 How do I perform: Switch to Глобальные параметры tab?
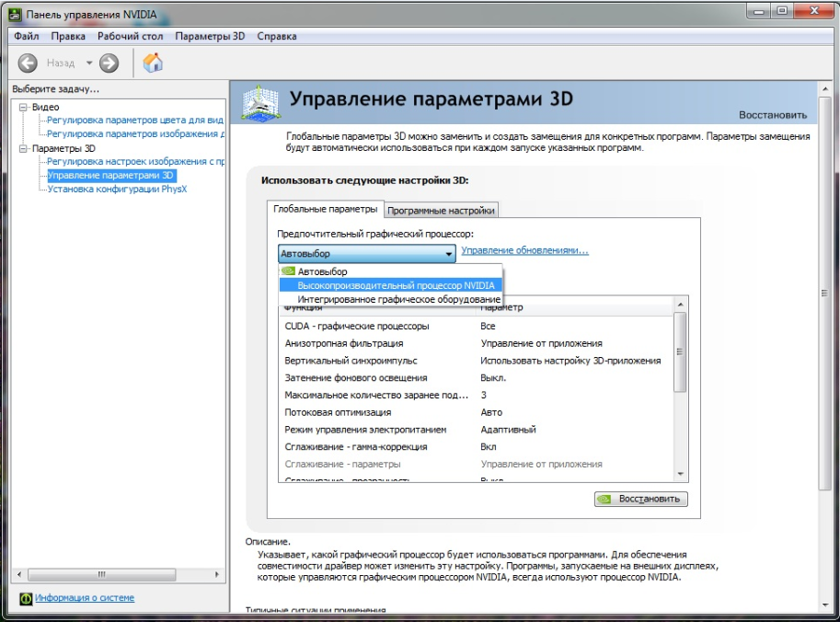pyautogui.click(x=325, y=209)
